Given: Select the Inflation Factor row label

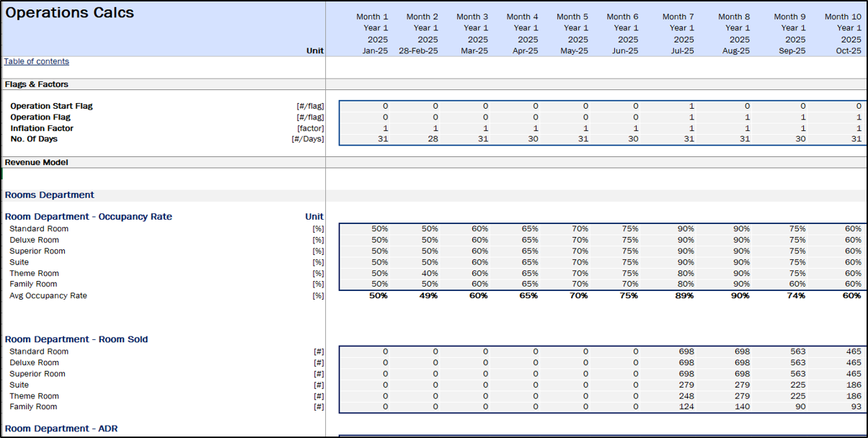Looking at the screenshot, I should pos(42,128).
